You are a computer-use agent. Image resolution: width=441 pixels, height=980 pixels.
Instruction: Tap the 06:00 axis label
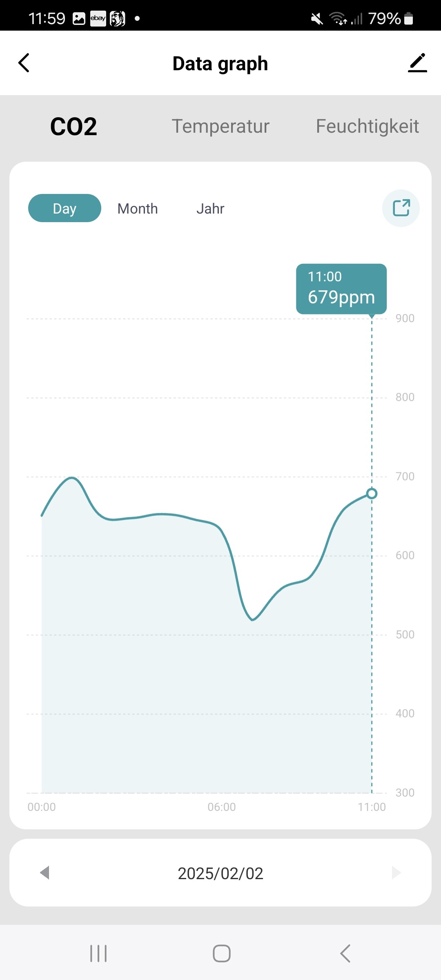222,807
